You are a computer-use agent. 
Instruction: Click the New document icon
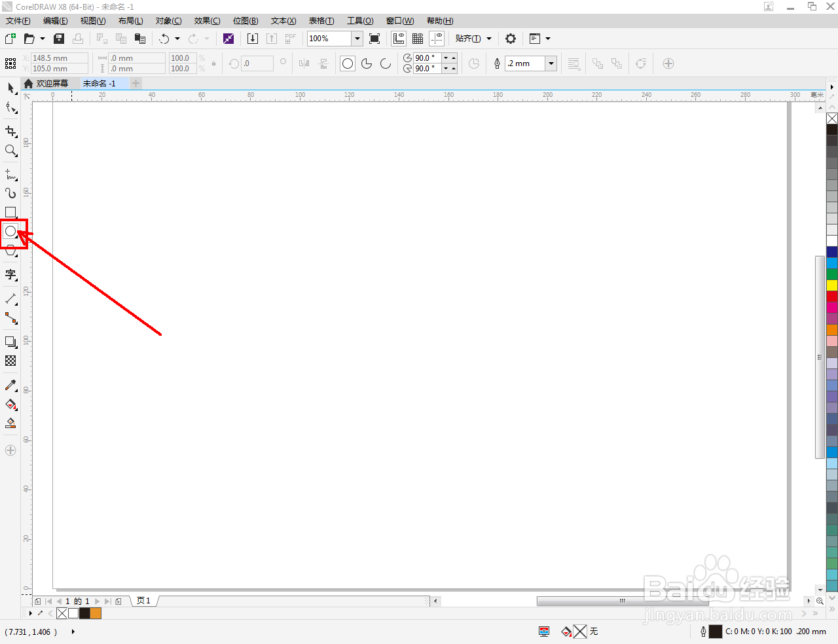10,39
